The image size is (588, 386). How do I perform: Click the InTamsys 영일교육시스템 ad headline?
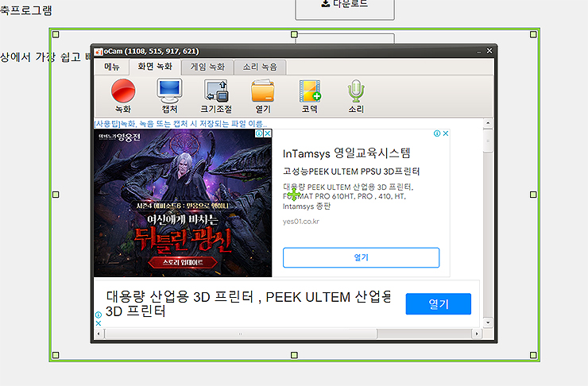tap(346, 153)
